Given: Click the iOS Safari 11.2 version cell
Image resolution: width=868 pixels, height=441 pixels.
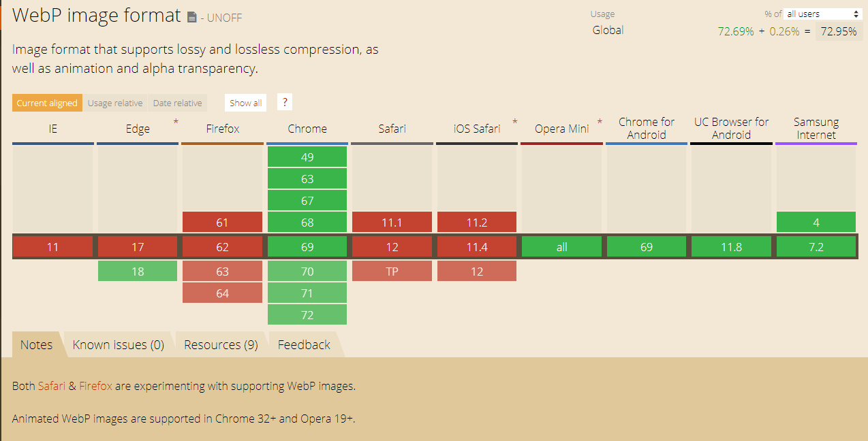Looking at the screenshot, I should 477,222.
